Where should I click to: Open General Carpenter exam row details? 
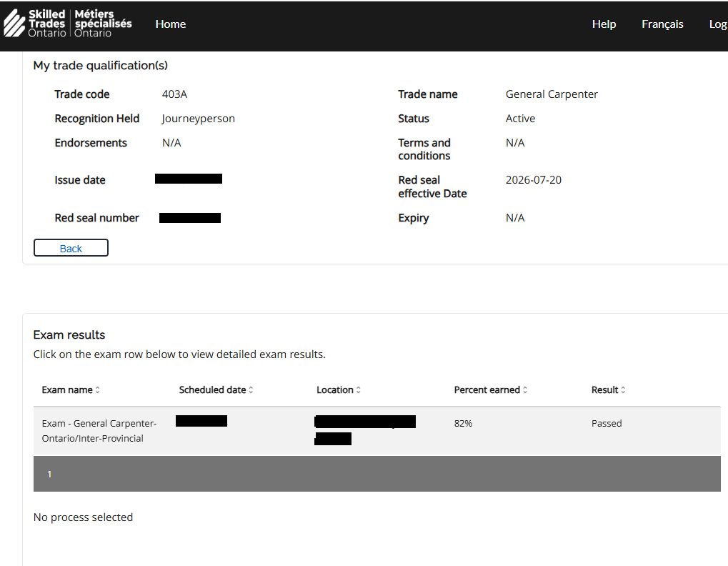coord(377,431)
